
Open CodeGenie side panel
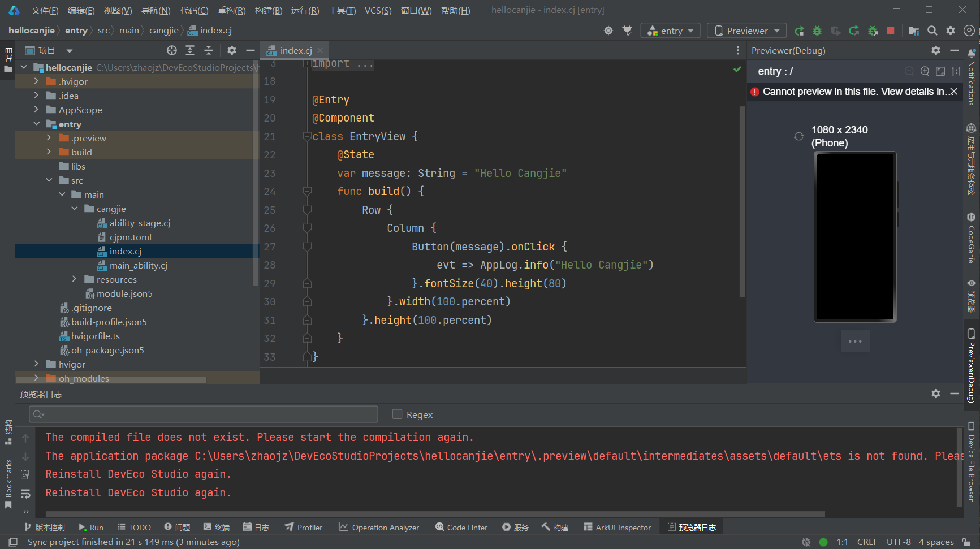click(x=972, y=238)
